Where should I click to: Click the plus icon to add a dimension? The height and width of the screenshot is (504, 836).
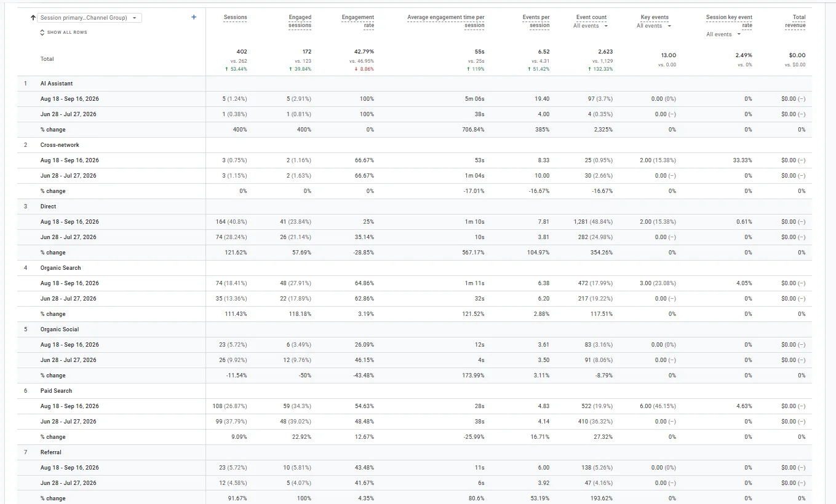(194, 17)
